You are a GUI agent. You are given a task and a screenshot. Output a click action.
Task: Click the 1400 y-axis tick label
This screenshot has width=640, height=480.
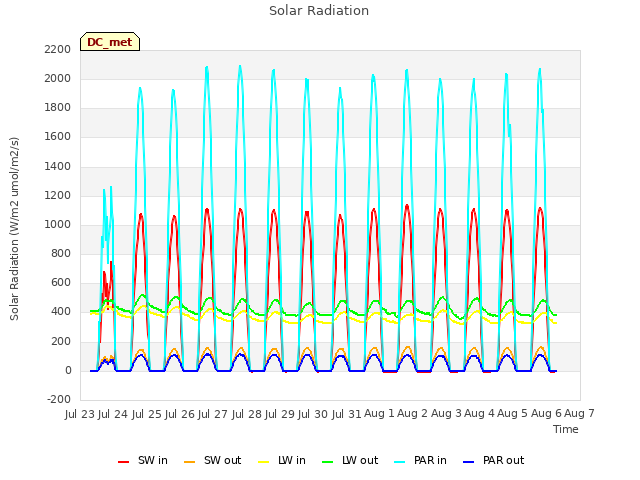[x=58, y=166]
